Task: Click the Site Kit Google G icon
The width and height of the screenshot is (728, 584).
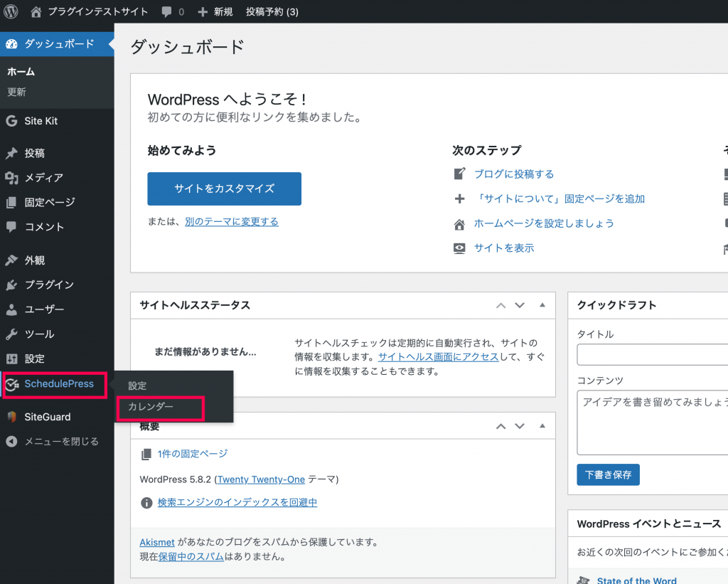Action: point(11,121)
